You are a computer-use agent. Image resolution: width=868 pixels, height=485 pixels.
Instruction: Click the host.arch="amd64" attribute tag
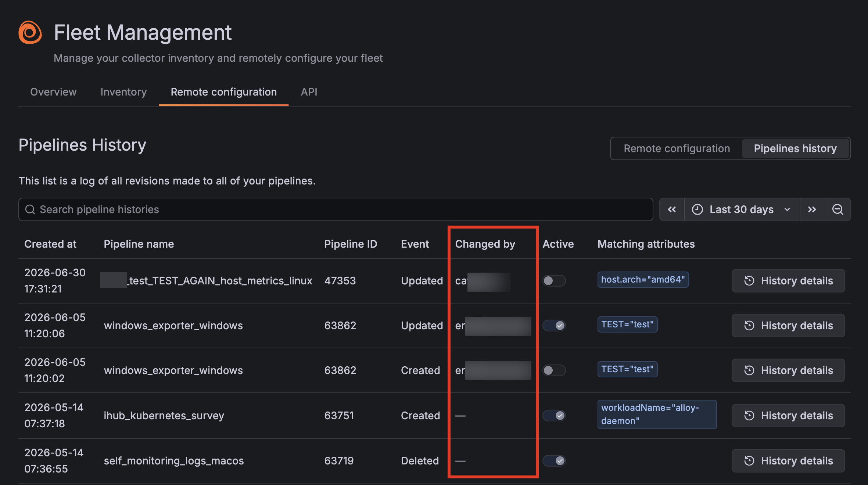pyautogui.click(x=643, y=280)
